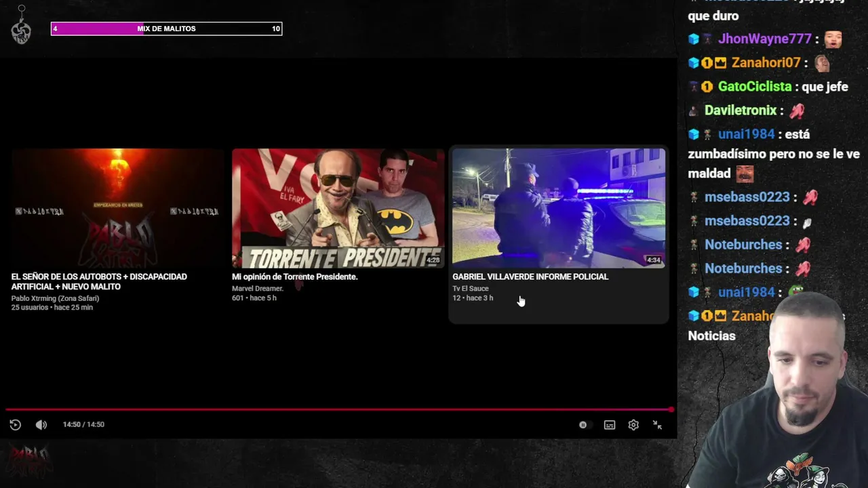This screenshot has height=488, width=868.
Task: Click the blue cube badge beside JhonWayne777
Action: (693, 39)
